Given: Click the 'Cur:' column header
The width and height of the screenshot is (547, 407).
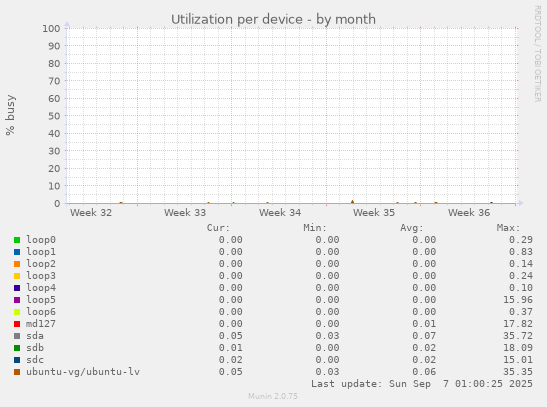Looking at the screenshot, I should [218, 228].
